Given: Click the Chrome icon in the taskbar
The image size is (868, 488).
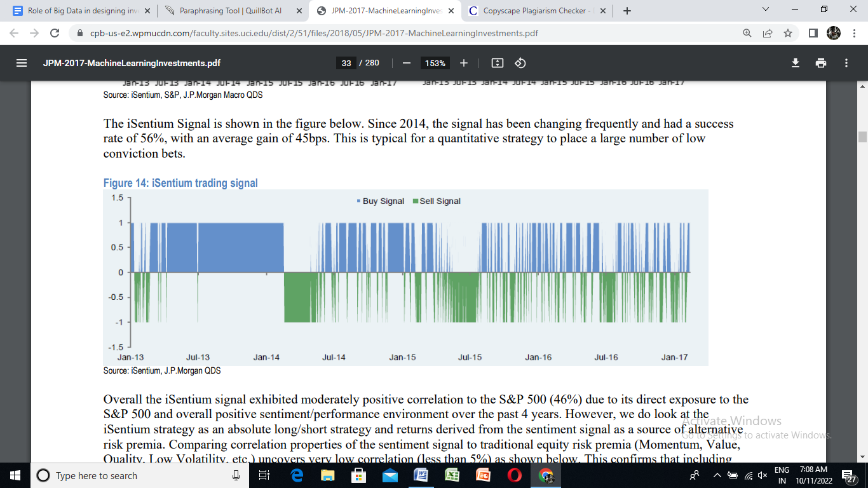Looking at the screenshot, I should (x=545, y=475).
